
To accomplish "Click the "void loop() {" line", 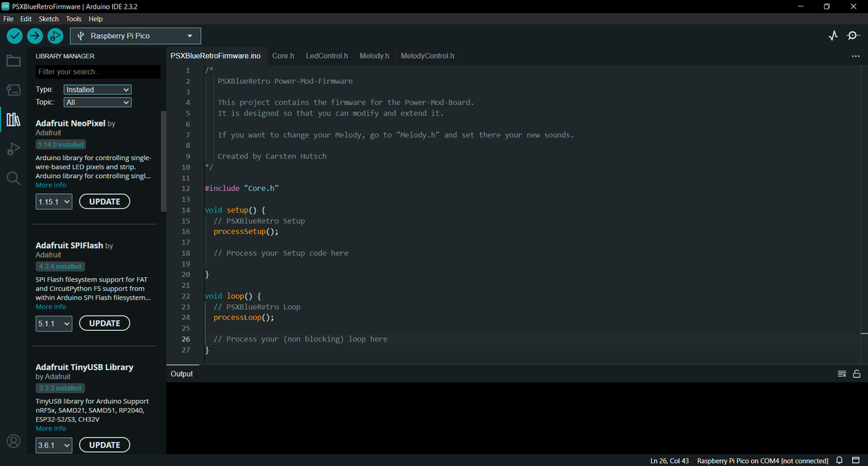I will (x=232, y=296).
